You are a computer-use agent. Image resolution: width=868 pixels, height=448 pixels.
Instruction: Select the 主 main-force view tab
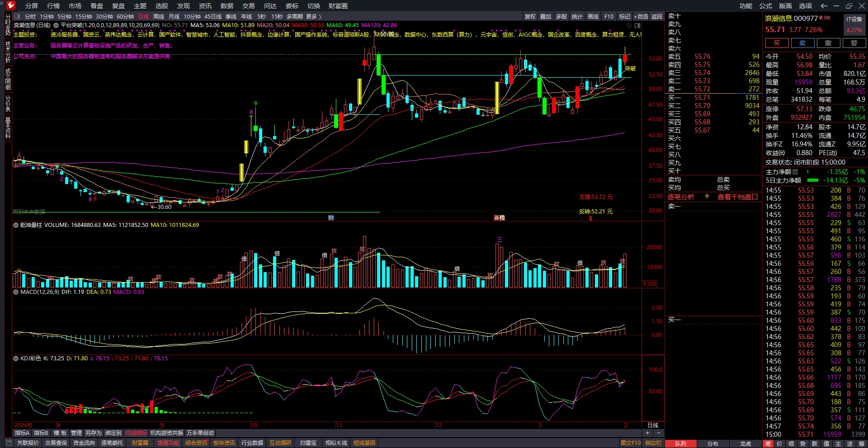click(x=838, y=443)
